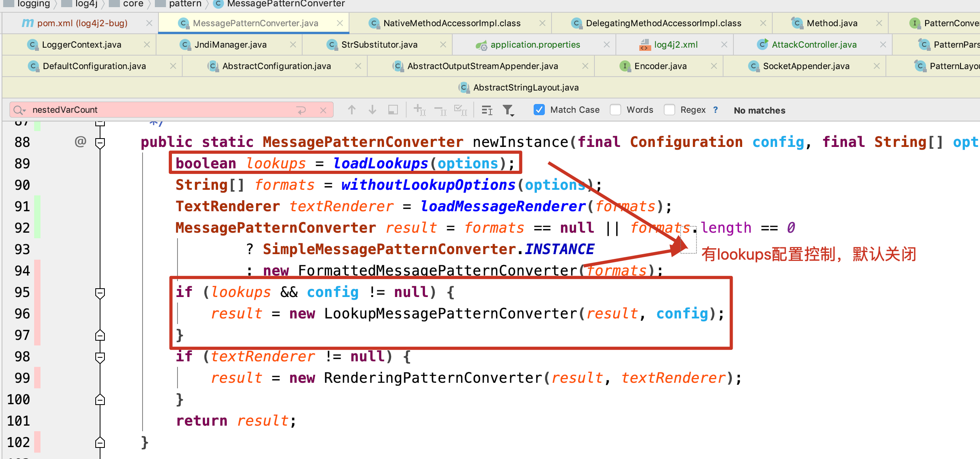Click the search help question mark

(715, 110)
